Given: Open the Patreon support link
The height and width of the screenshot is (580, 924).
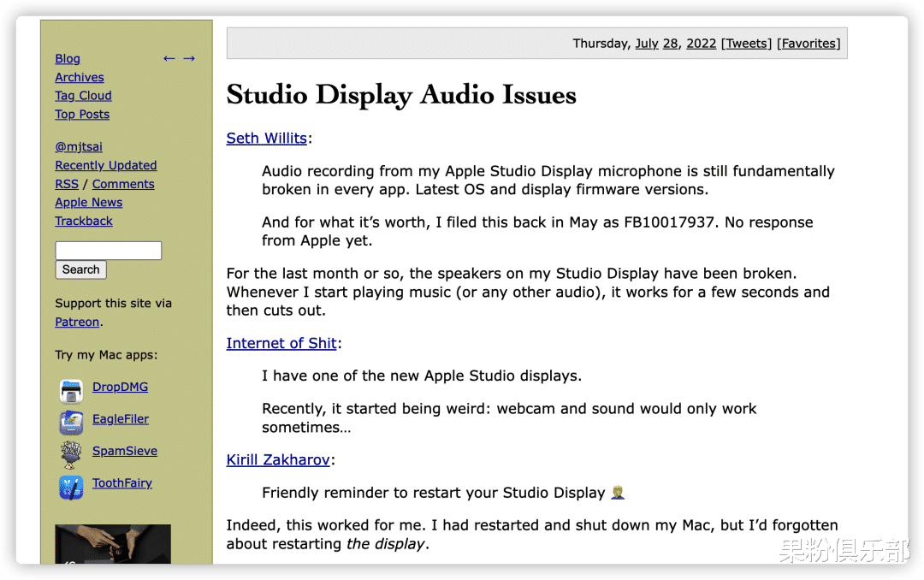Looking at the screenshot, I should 77,322.
